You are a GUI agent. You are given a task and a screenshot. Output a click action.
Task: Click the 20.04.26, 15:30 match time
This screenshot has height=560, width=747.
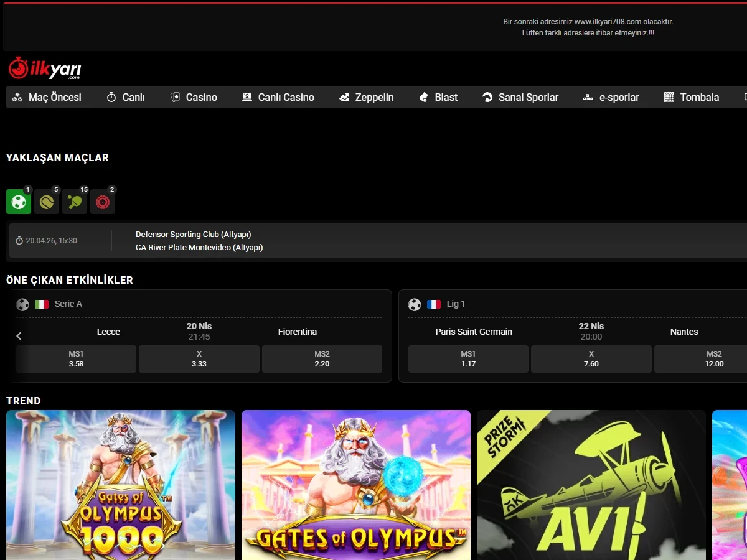52,241
